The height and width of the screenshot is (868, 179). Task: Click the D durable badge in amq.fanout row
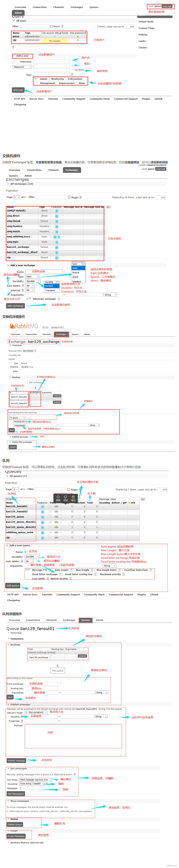click(57, 221)
